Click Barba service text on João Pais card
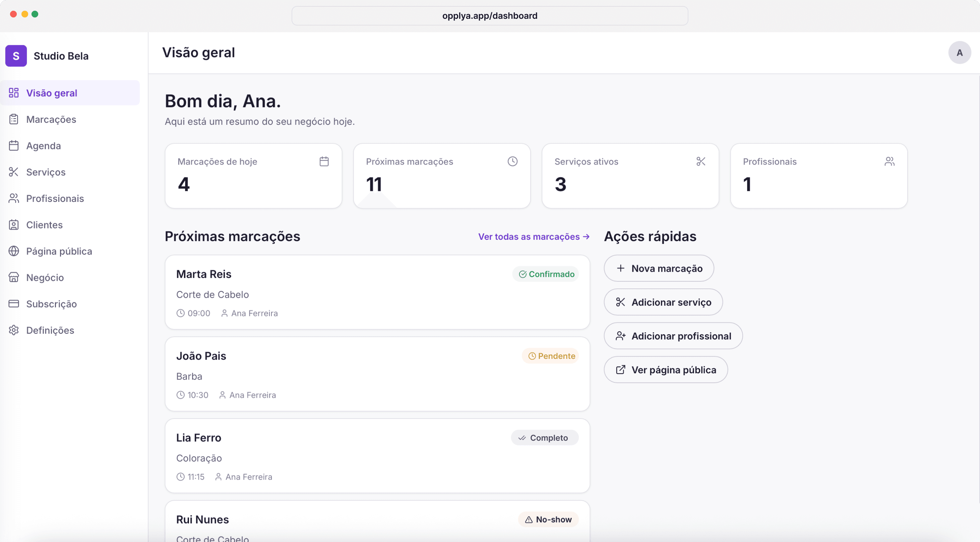The image size is (980, 542). pos(189,376)
